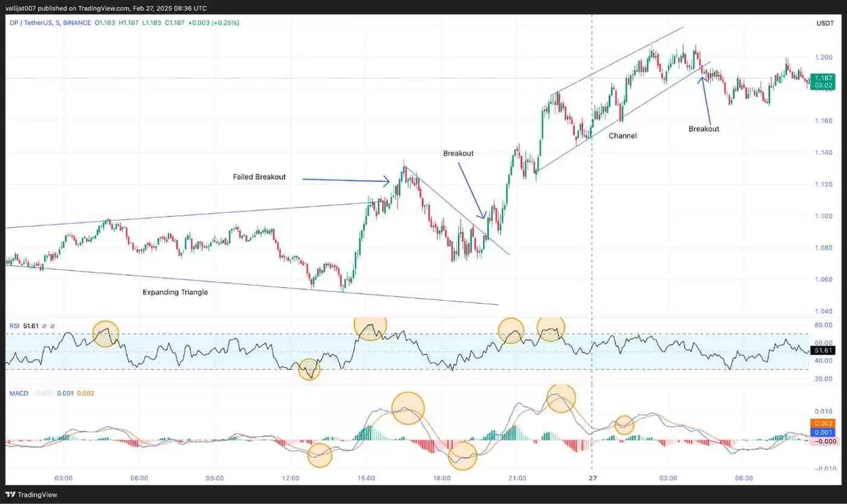Select the Expanding Triangle text label

175,292
